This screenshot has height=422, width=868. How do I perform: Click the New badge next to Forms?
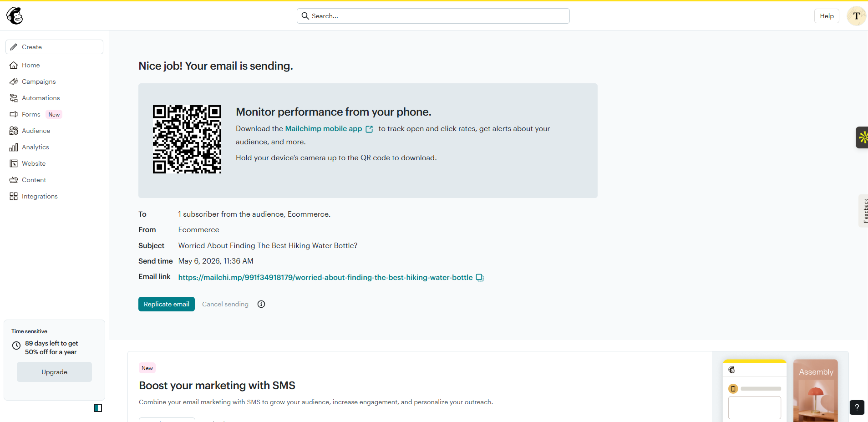click(x=54, y=115)
